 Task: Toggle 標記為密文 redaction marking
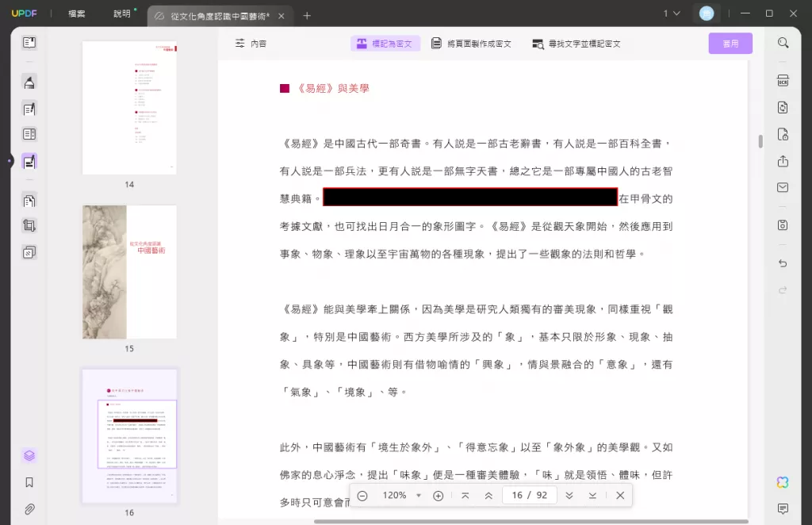[x=385, y=44]
